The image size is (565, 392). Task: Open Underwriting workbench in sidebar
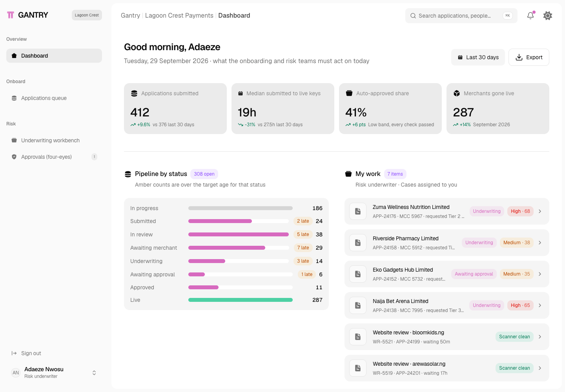pos(54,140)
